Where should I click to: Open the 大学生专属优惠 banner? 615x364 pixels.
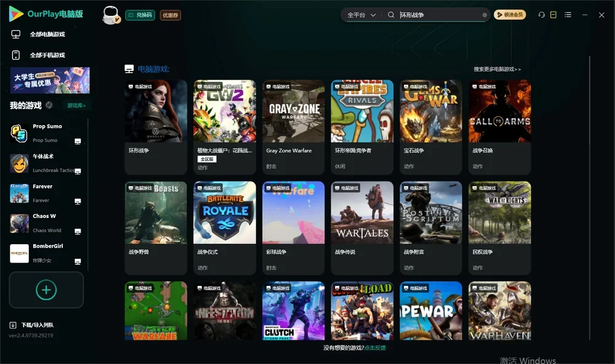[50, 81]
